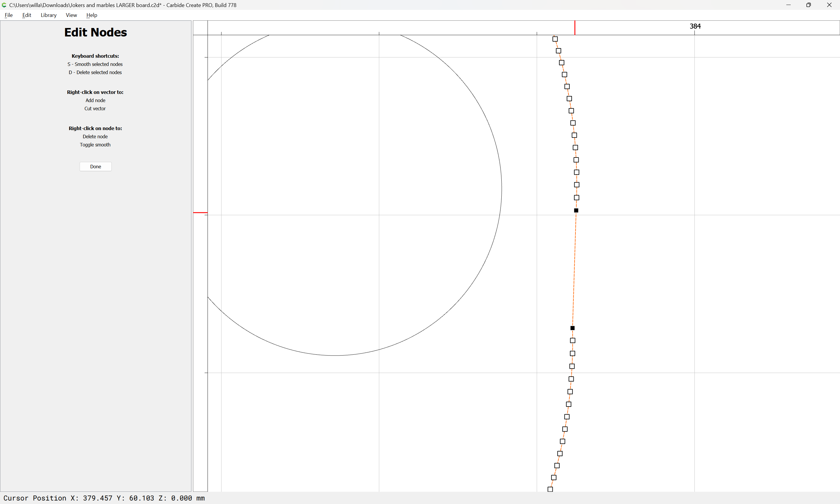
Task: Click the Cursor Position status readout
Action: (x=104, y=498)
